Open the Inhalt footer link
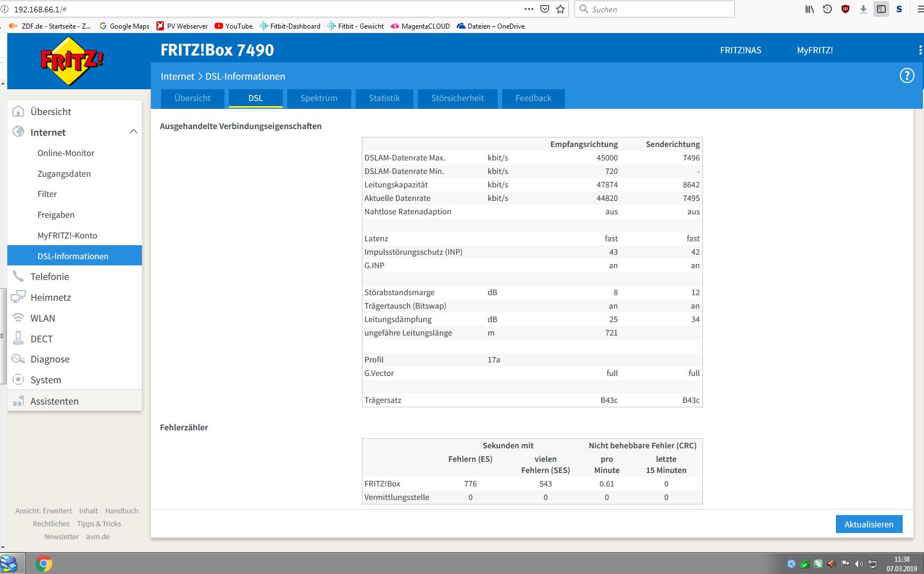Viewport: 924px width, 574px height. point(89,511)
